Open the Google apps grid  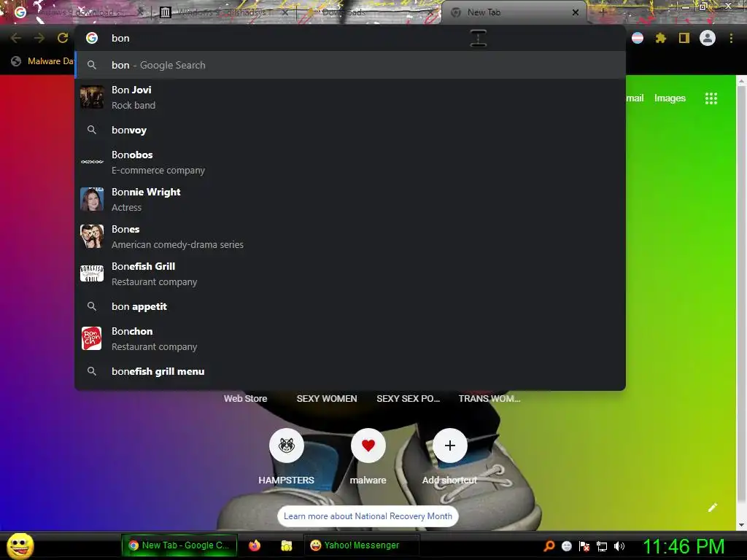[711, 98]
